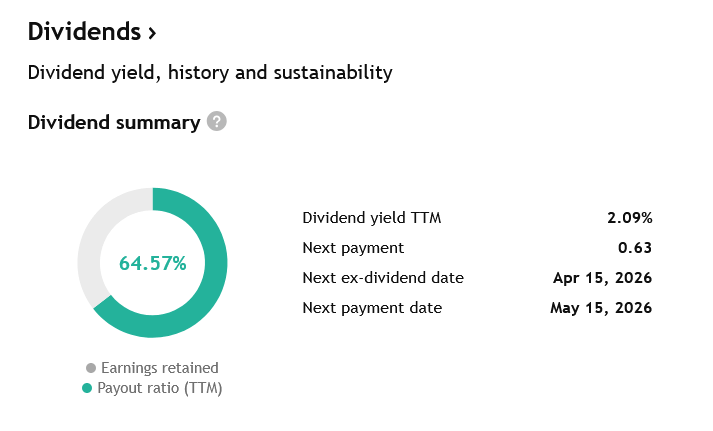
Task: Click the help icon beside Dividend summary
Action: pyautogui.click(x=217, y=122)
